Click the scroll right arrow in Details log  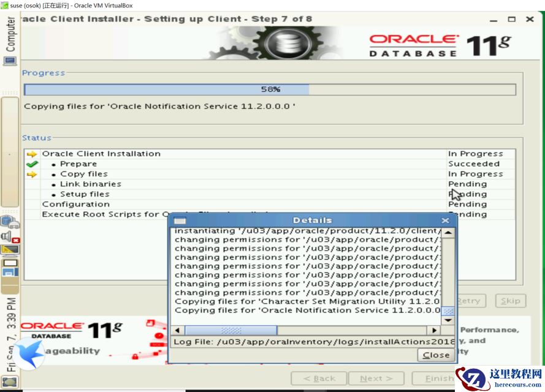434,330
